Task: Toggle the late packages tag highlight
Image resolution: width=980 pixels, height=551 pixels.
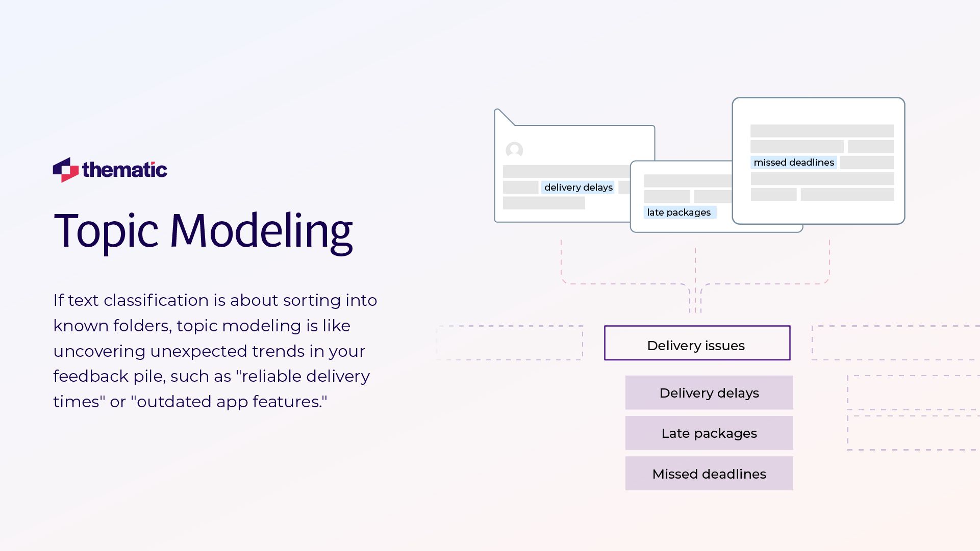Action: 679,212
